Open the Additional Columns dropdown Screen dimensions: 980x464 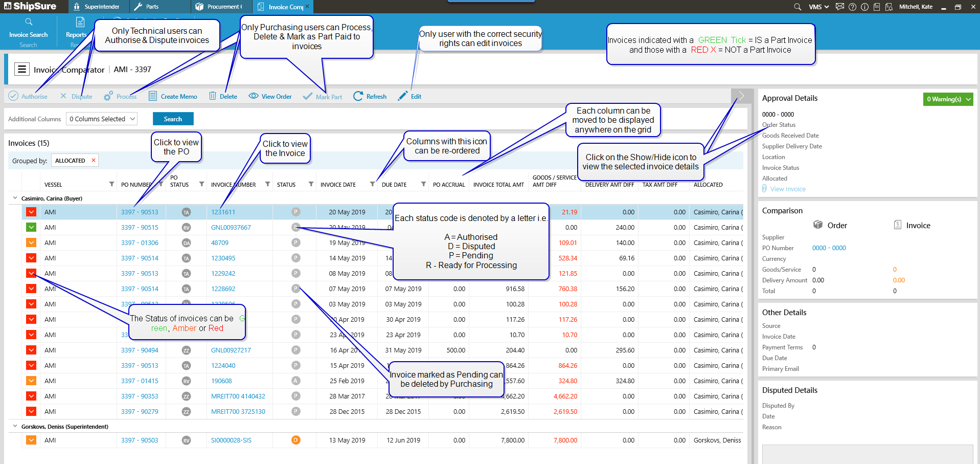pos(102,119)
